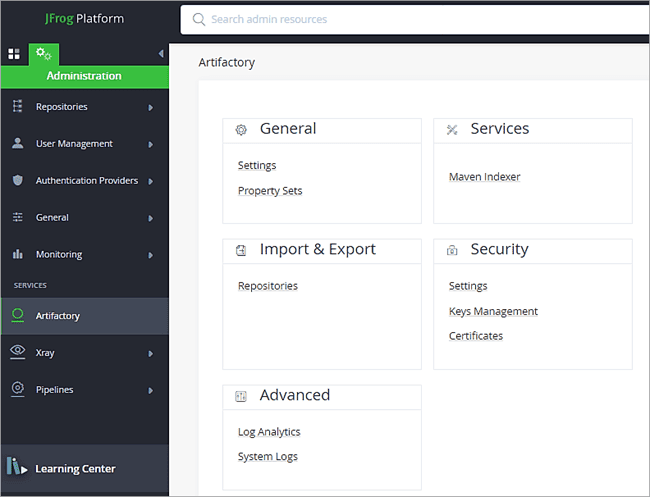Screen dimensions: 650x497
Task: Open Authentication Providers in the sidebar
Action: click(85, 180)
